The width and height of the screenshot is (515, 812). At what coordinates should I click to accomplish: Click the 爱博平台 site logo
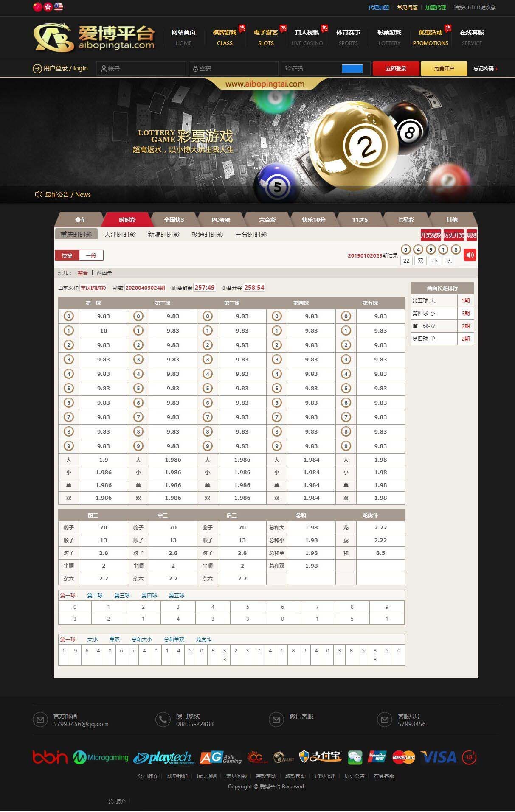[x=95, y=37]
